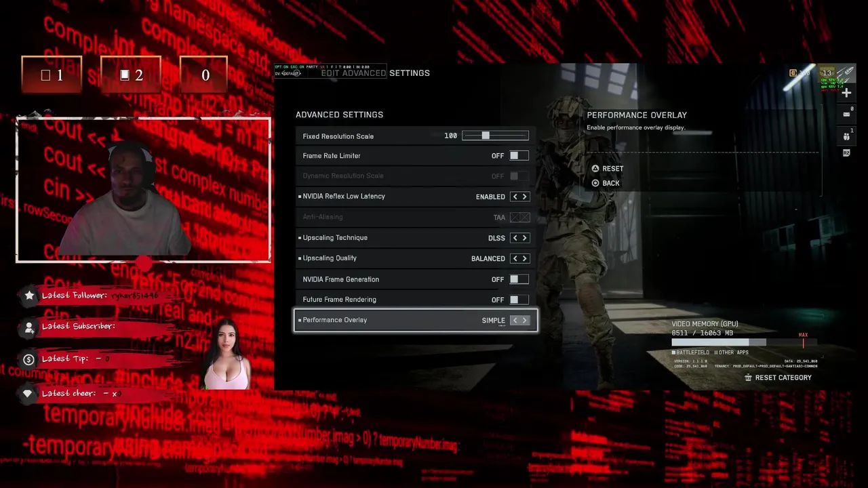Click the Fixed Resolution Scale value 100
The image size is (868, 488).
pyautogui.click(x=450, y=136)
